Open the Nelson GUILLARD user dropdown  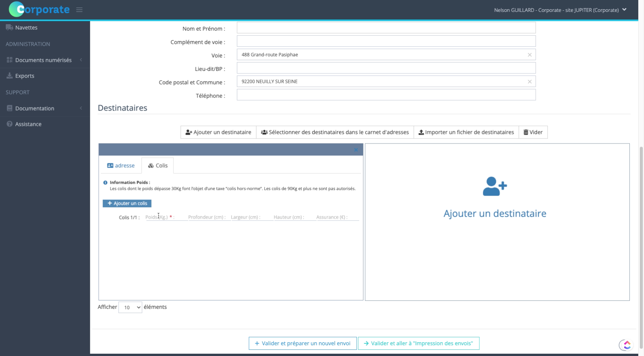[560, 10]
